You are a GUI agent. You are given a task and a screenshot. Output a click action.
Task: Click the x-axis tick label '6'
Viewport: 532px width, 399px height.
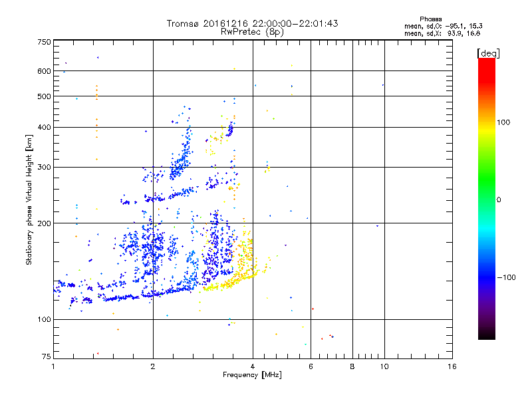click(311, 366)
